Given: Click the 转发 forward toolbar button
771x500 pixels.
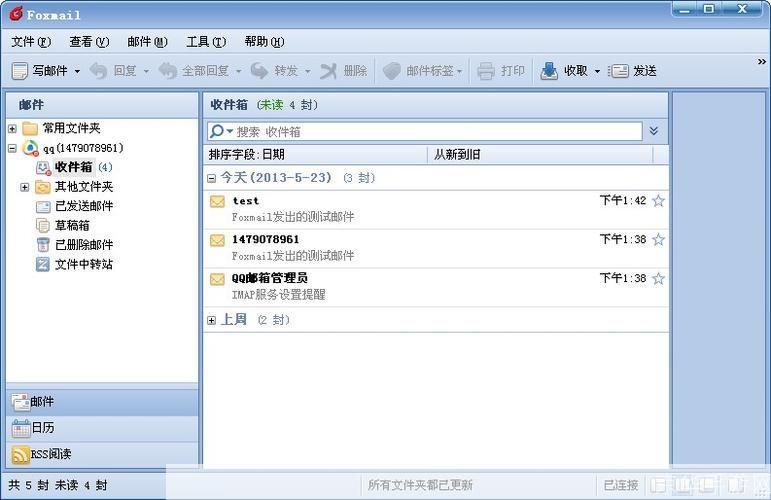Looking at the screenshot, I should (274, 71).
